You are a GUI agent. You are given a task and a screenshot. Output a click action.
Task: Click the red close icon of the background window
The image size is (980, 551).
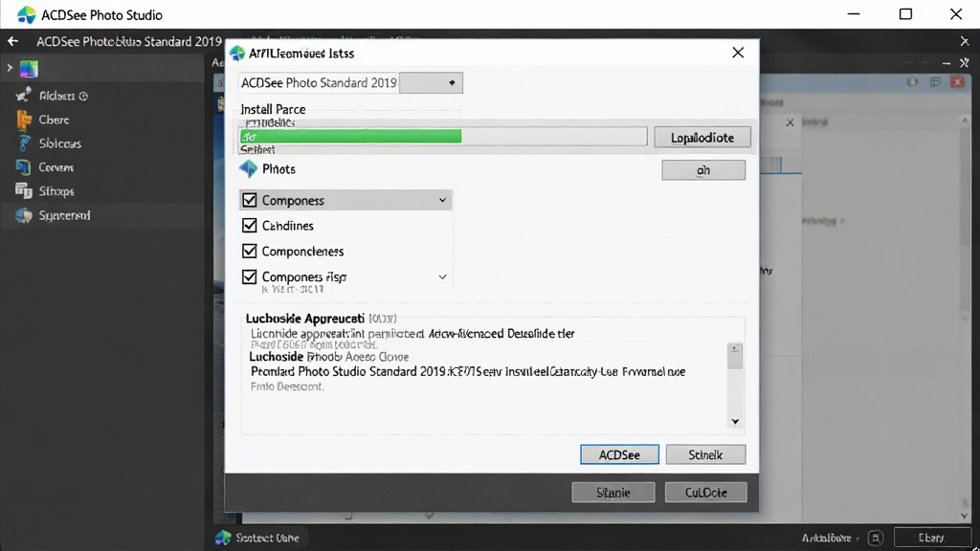tap(957, 82)
